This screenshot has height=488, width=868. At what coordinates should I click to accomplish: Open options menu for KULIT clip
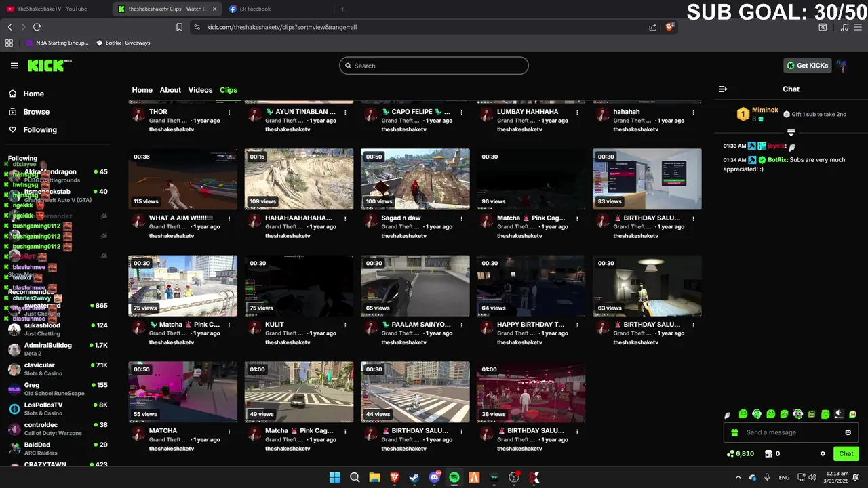[x=345, y=325]
